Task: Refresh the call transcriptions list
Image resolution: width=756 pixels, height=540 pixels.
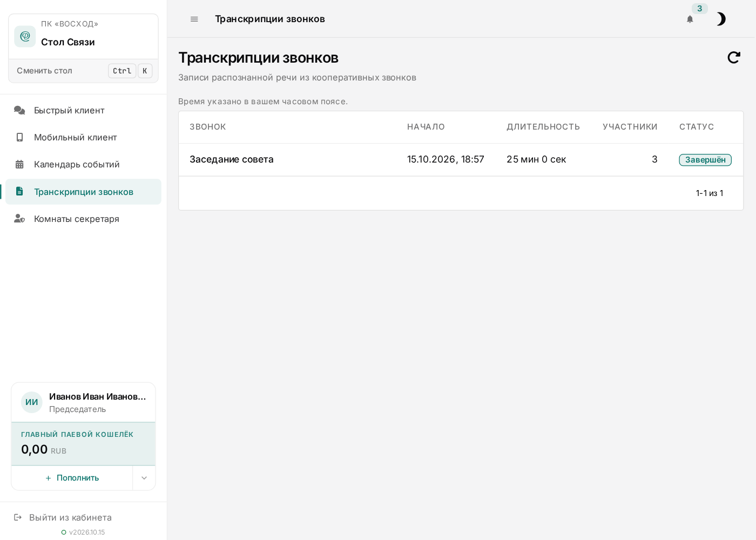Action: tap(734, 57)
